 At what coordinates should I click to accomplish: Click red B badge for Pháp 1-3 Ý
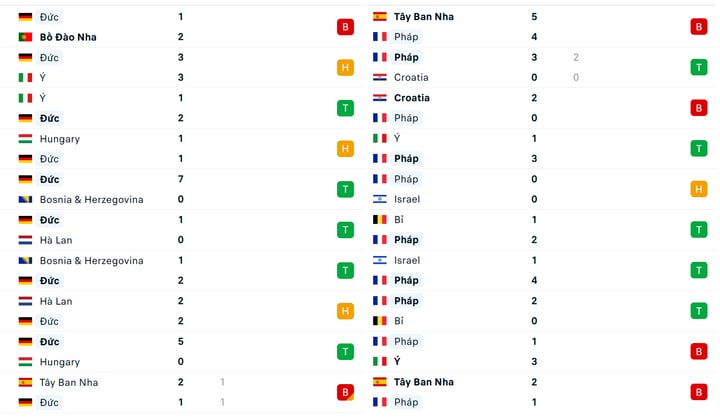(x=699, y=351)
